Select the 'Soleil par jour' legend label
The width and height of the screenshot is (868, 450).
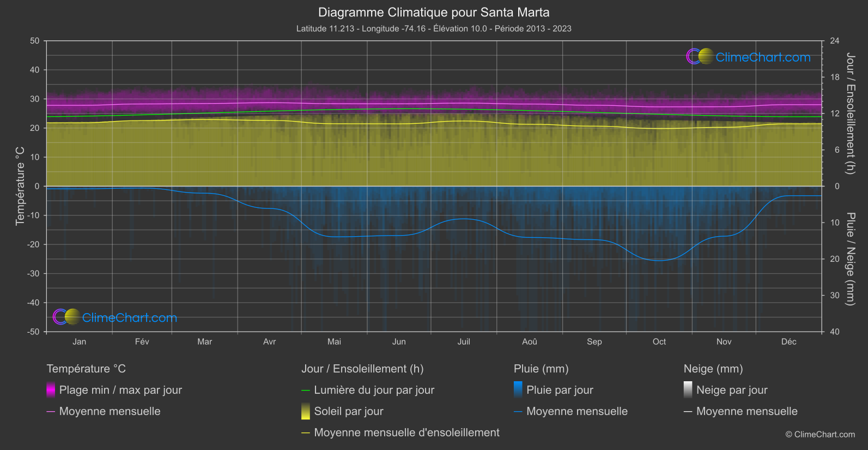click(349, 411)
